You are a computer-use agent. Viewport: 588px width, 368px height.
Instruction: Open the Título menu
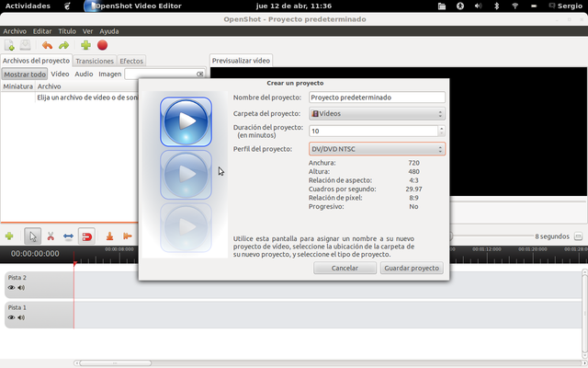point(67,31)
